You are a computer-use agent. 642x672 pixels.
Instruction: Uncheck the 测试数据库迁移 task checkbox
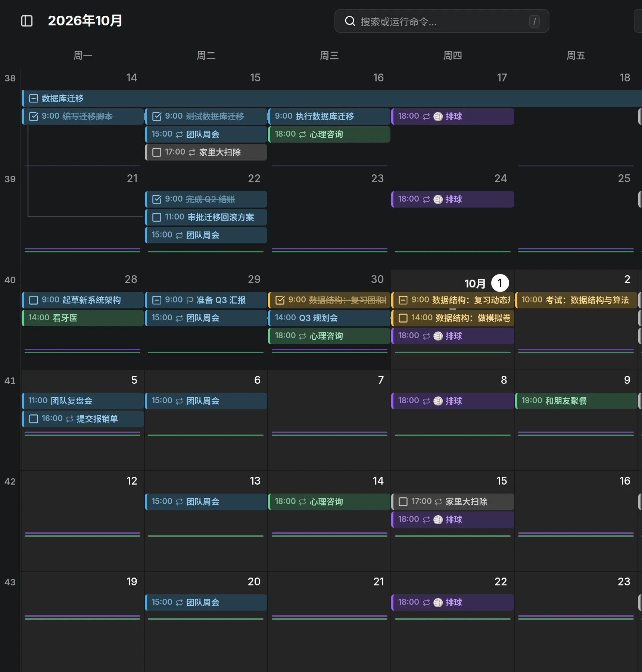[x=157, y=116]
